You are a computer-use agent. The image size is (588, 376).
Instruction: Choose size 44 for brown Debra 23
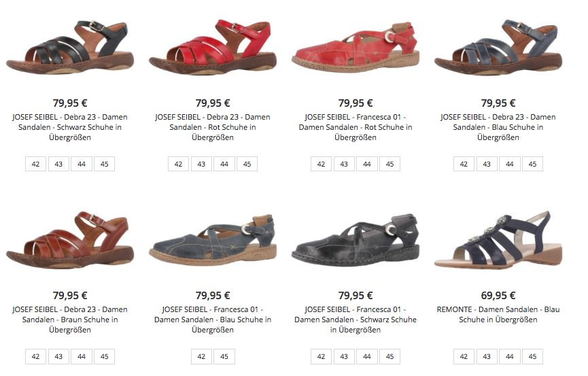pos(82,356)
